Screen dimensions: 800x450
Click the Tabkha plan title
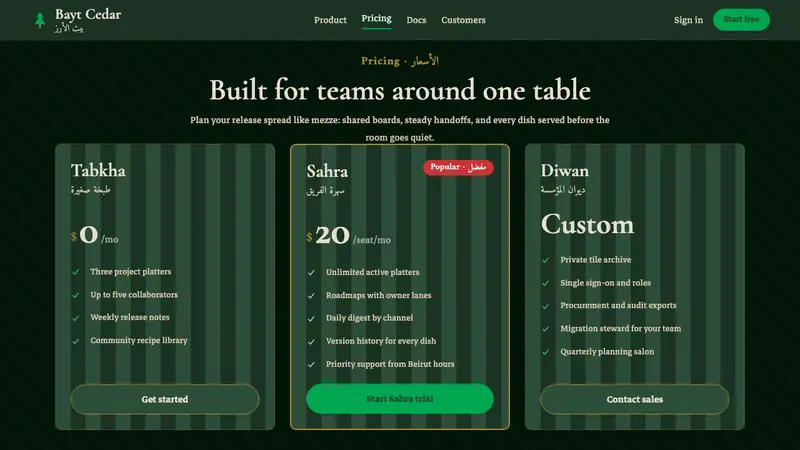tap(98, 170)
